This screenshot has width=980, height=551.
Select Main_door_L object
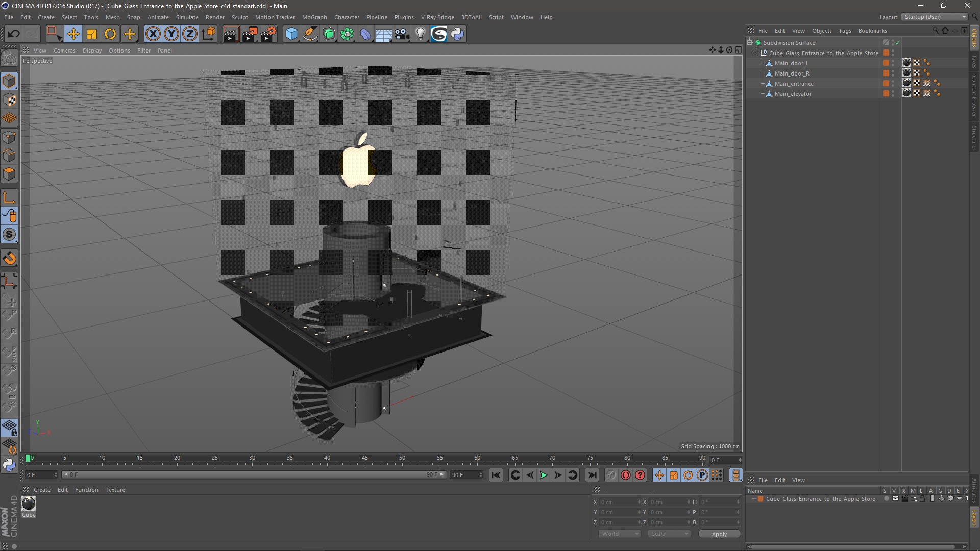791,63
